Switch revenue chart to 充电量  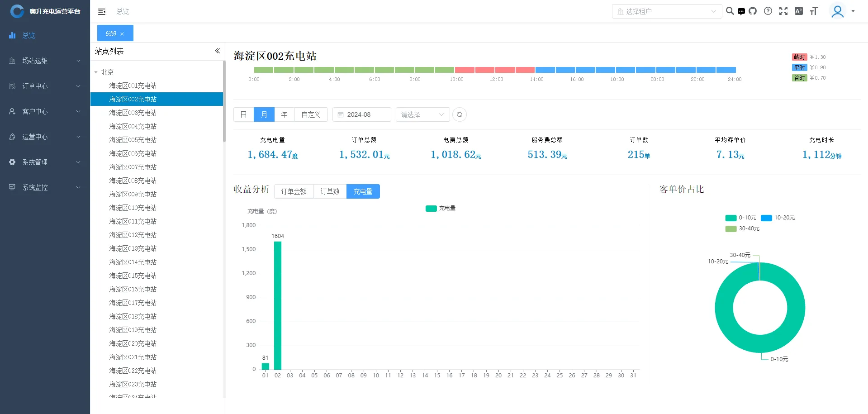pyautogui.click(x=363, y=191)
